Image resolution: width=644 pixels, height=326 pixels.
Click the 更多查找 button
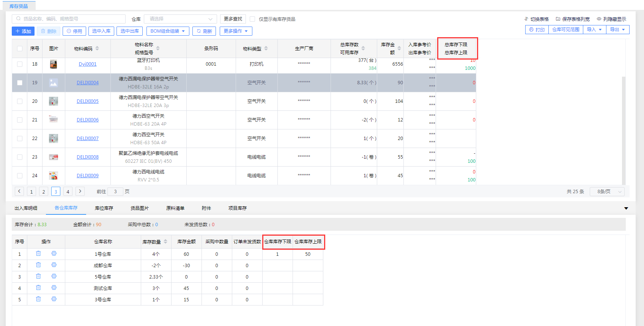(233, 19)
